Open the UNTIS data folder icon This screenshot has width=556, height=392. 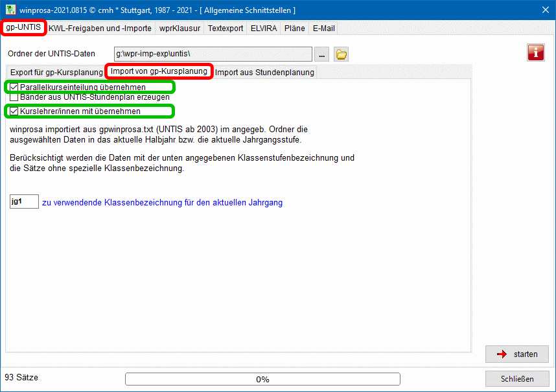point(341,54)
